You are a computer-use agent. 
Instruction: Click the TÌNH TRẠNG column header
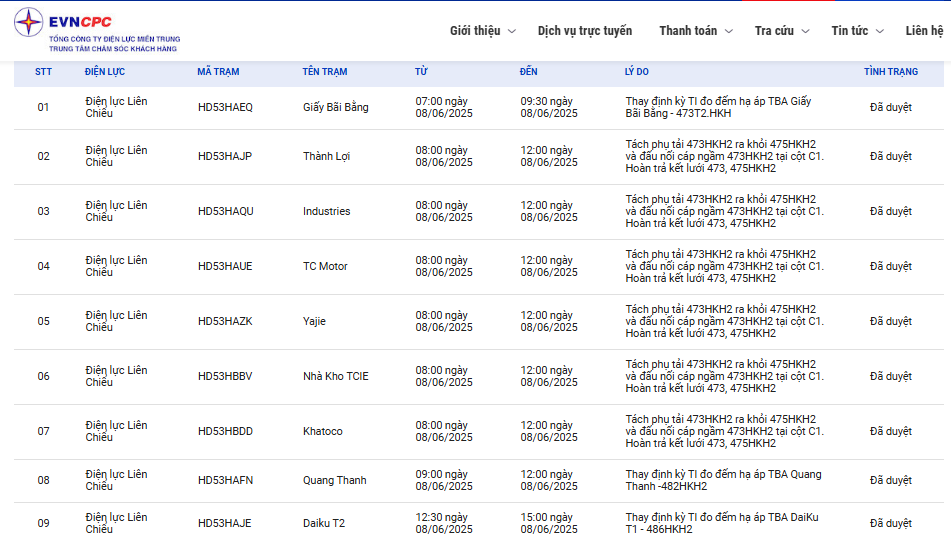pos(890,72)
